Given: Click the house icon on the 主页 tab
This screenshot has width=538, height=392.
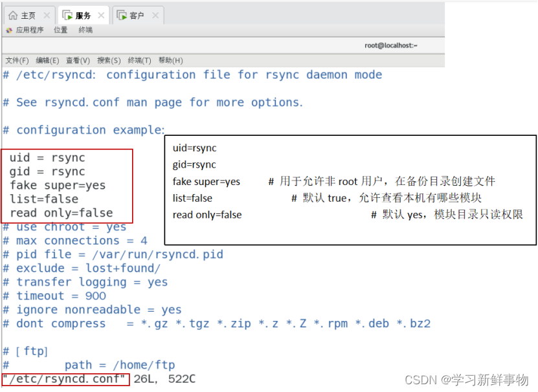Looking at the screenshot, I should pyautogui.click(x=14, y=15).
